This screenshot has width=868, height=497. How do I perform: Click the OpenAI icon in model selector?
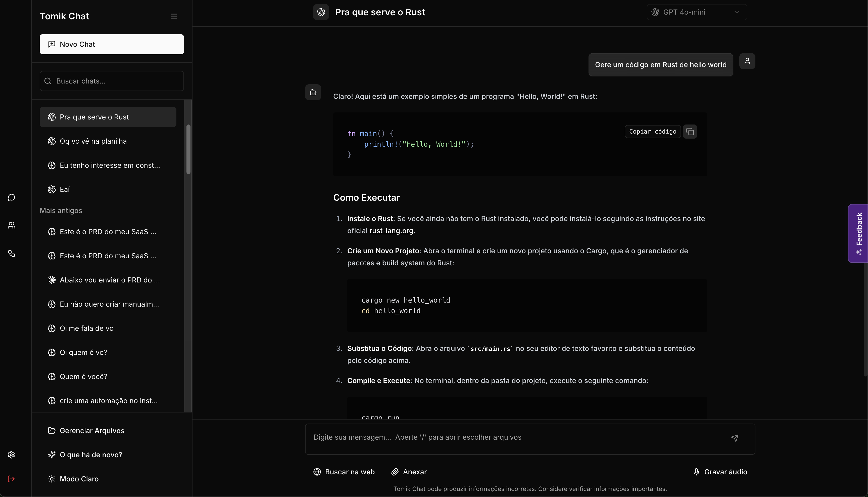(655, 12)
